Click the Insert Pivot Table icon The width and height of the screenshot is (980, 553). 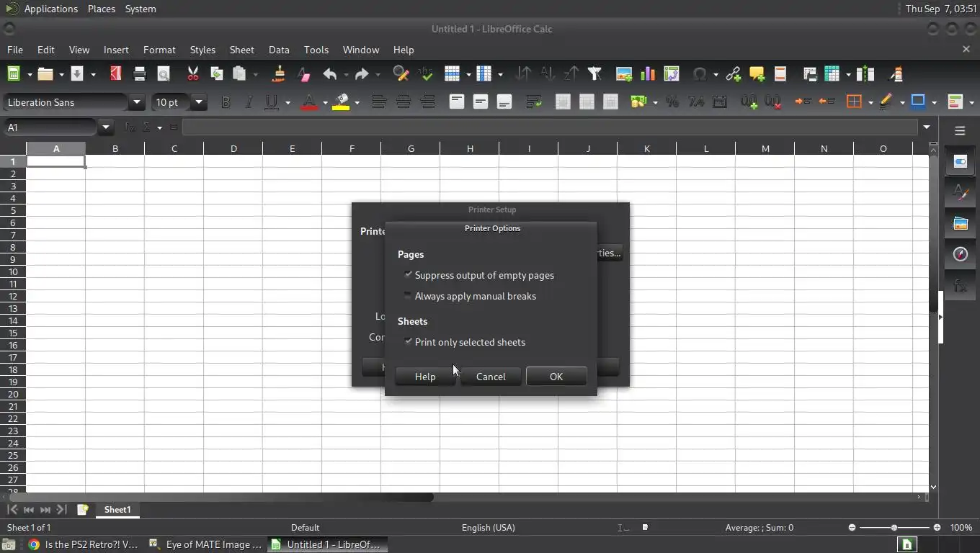coord(672,73)
